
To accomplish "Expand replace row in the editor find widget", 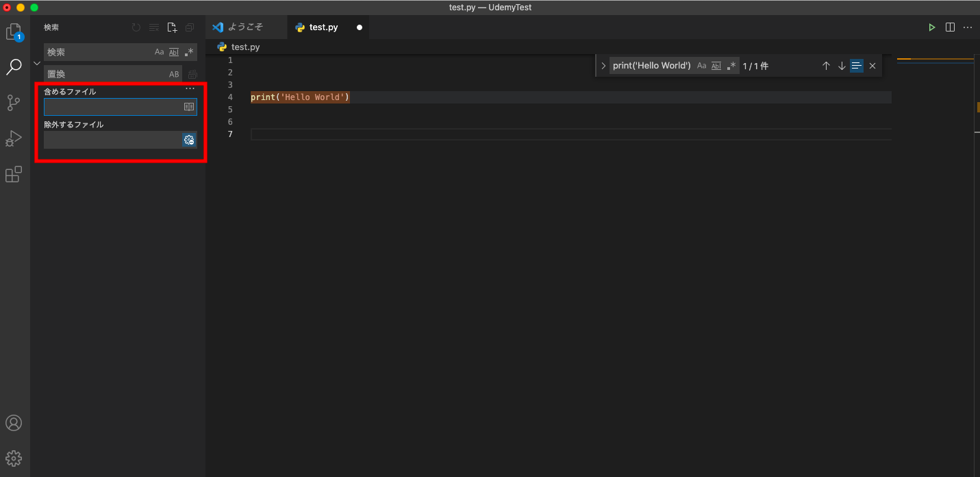I will click(x=603, y=66).
